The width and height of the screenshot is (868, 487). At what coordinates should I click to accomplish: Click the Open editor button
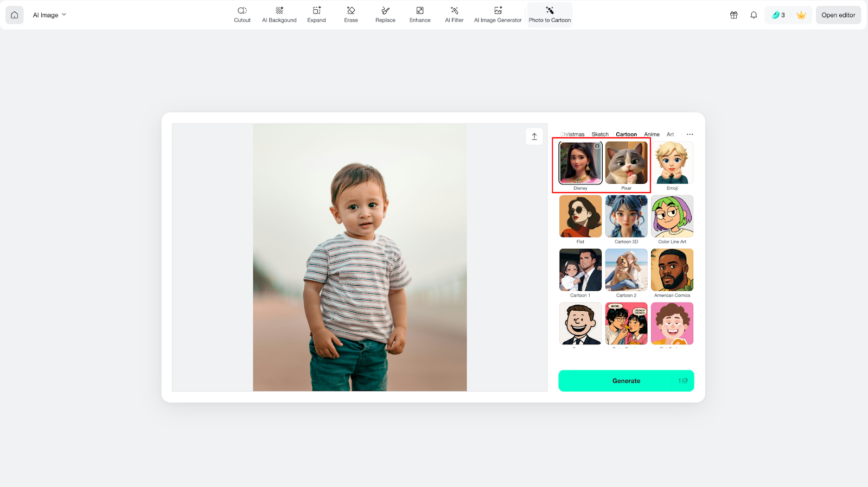click(x=838, y=15)
